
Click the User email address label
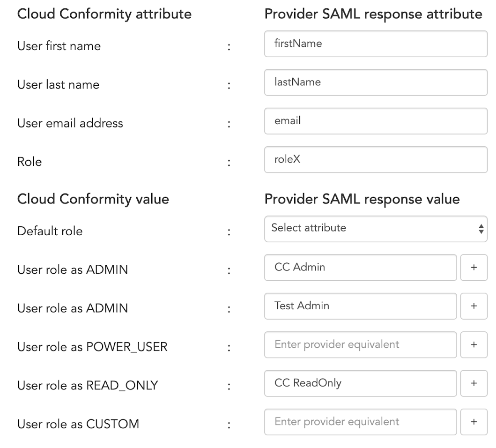point(70,123)
